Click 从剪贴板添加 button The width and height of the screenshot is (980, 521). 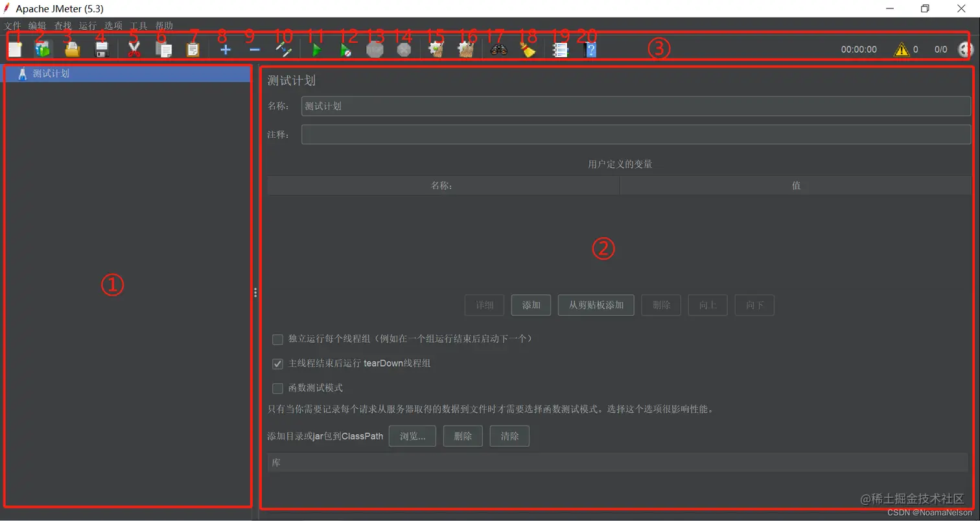595,305
